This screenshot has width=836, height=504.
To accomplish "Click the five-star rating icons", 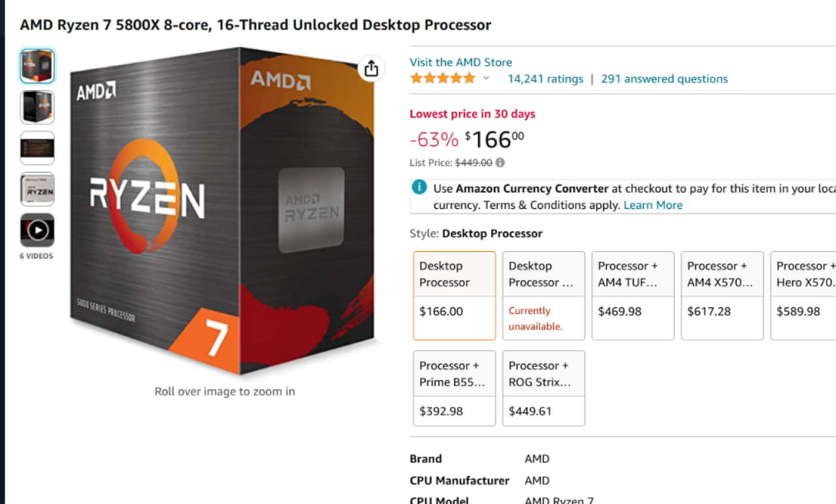I will 442,79.
